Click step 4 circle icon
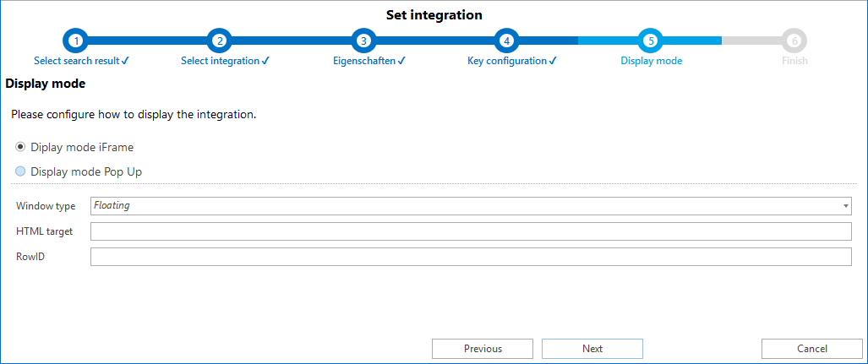The image size is (868, 364). [507, 41]
